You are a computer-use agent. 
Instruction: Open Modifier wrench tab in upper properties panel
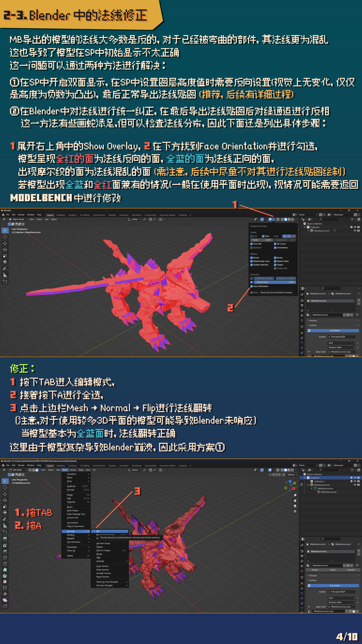[x=302, y=338]
